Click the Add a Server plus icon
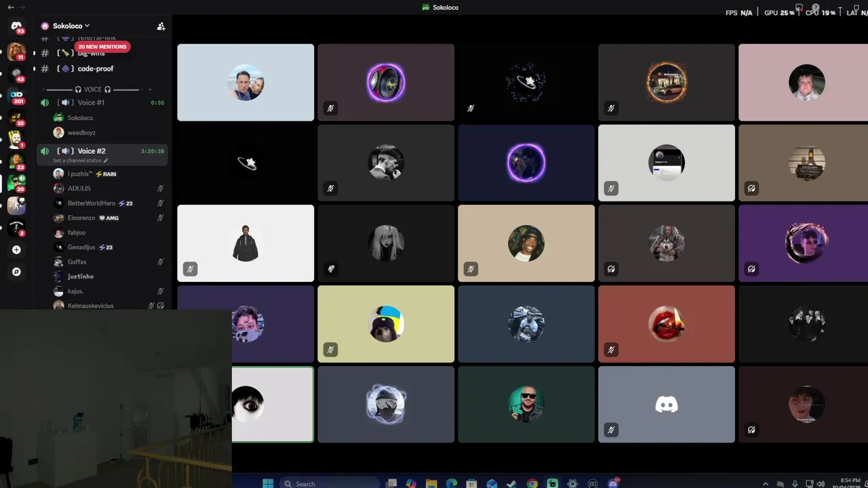Screen dimensions: 868x488 pos(16,249)
